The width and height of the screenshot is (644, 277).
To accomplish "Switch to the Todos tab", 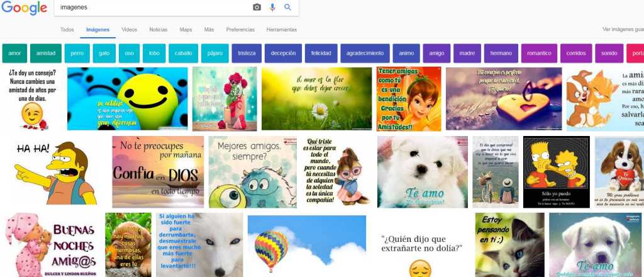I will (67, 30).
